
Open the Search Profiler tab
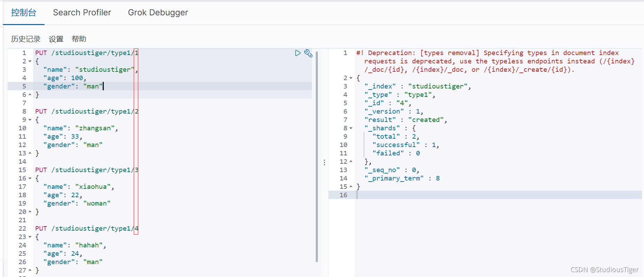[82, 13]
